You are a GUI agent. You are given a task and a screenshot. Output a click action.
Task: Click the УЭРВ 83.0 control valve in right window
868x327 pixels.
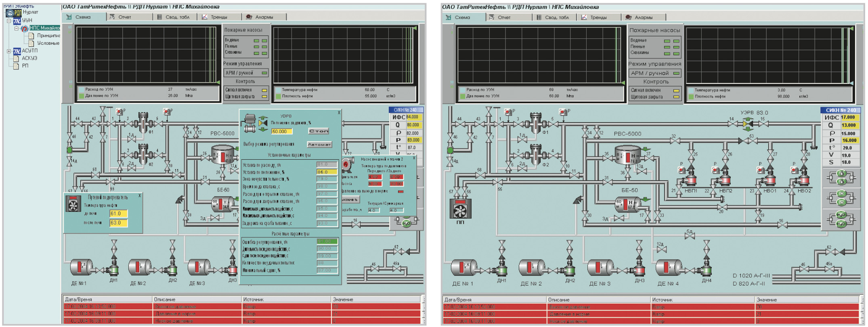pos(748,124)
